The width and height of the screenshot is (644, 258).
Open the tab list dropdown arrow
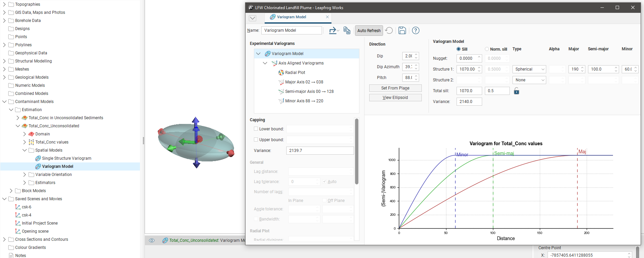253,18
